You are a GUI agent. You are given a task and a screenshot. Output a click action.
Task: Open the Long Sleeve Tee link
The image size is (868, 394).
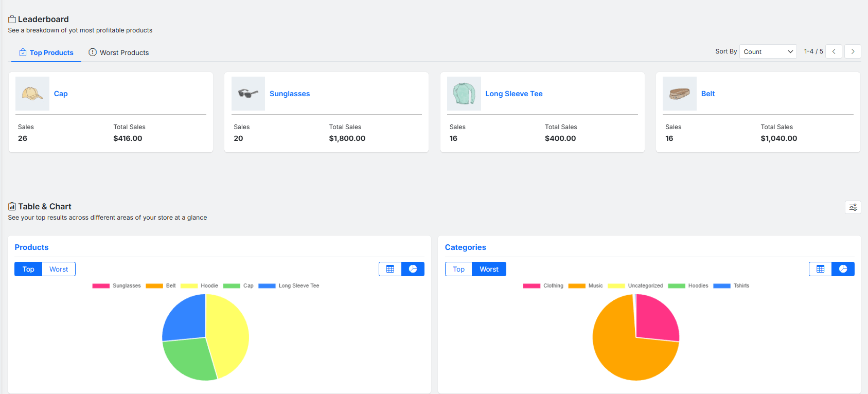pyautogui.click(x=514, y=94)
